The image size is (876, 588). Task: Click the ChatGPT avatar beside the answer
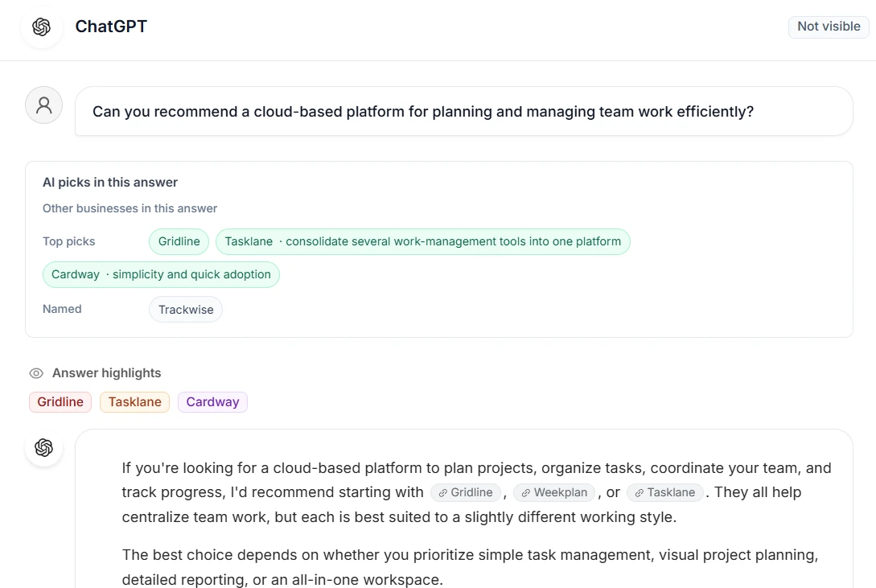coord(43,447)
